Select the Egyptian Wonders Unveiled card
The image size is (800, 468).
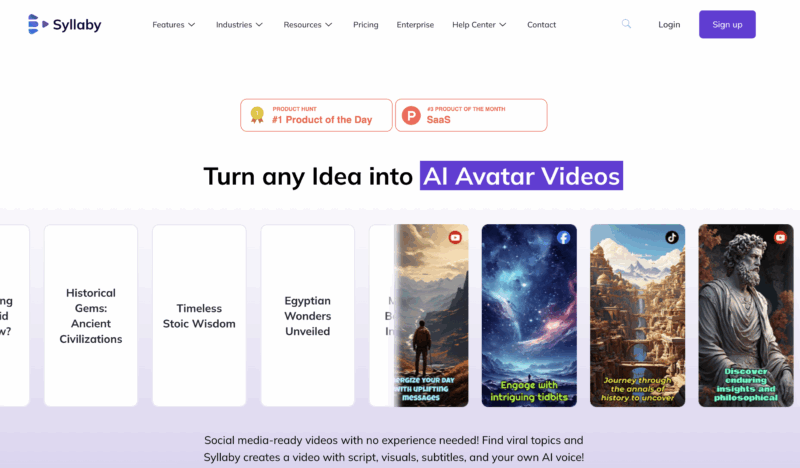pyautogui.click(x=308, y=315)
